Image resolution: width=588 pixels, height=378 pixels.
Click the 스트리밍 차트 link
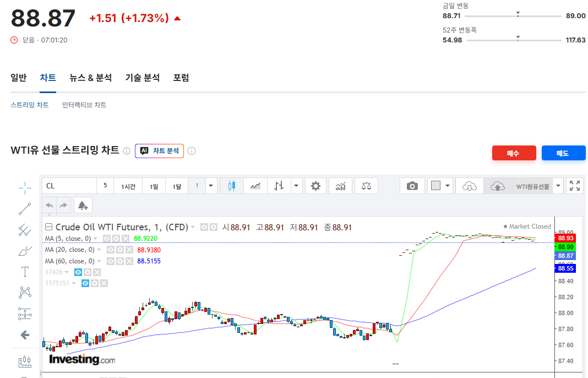(x=30, y=105)
